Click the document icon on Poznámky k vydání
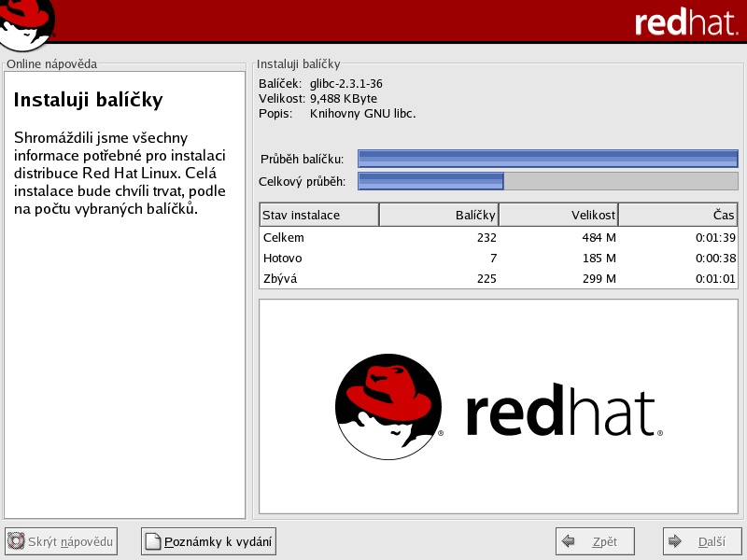The width and height of the screenshot is (747, 560). (x=153, y=541)
